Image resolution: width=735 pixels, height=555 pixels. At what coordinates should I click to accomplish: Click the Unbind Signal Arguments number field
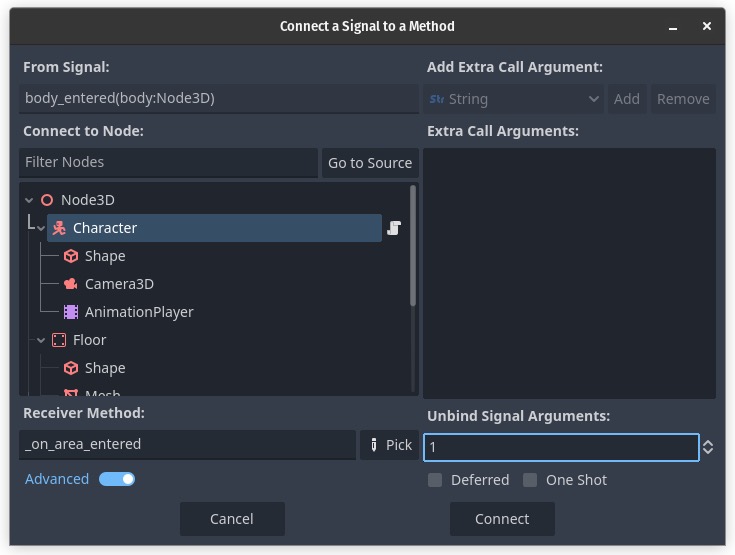561,447
